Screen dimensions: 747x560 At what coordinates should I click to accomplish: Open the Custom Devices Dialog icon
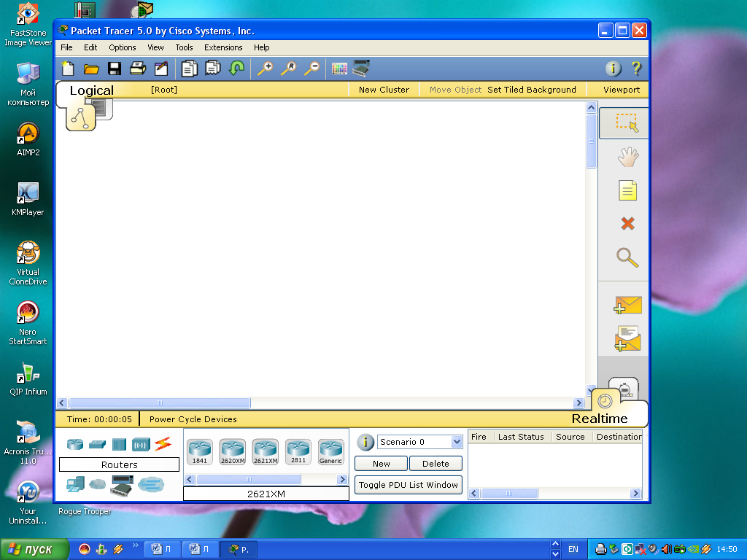361,68
